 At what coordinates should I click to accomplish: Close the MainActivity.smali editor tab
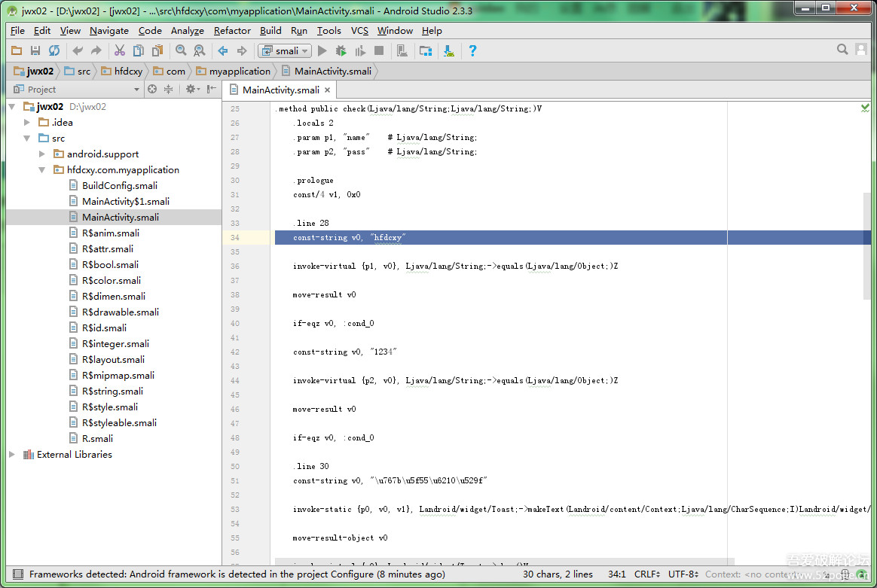click(327, 90)
